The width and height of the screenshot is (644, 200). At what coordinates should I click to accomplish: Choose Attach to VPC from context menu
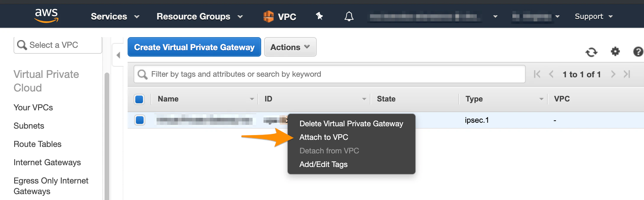click(x=324, y=137)
